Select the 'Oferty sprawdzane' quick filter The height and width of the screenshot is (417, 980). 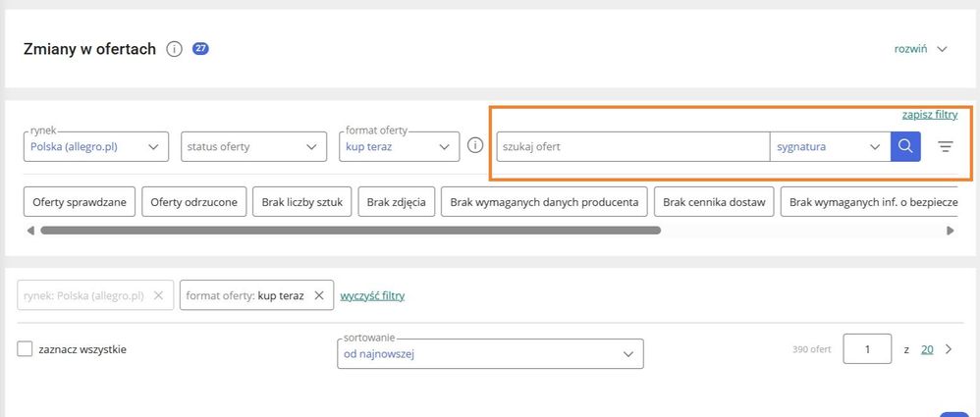click(x=79, y=202)
